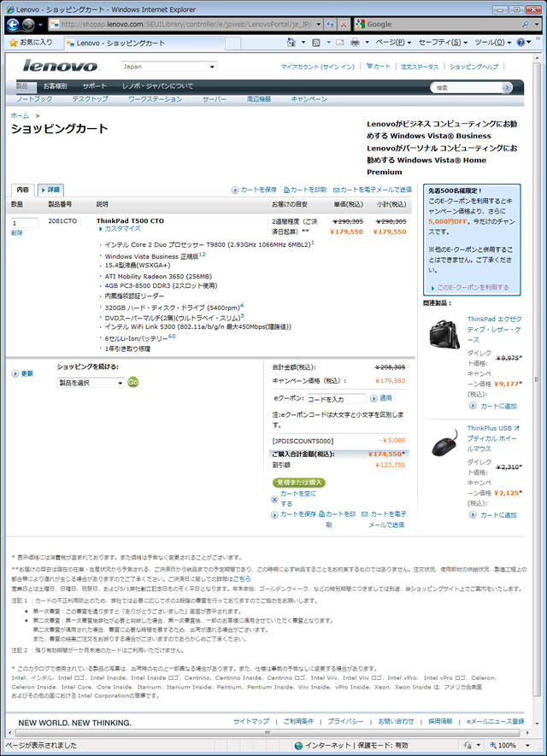Click the 見積または購入 button
Image resolution: width=547 pixels, height=756 pixels.
pyautogui.click(x=299, y=483)
